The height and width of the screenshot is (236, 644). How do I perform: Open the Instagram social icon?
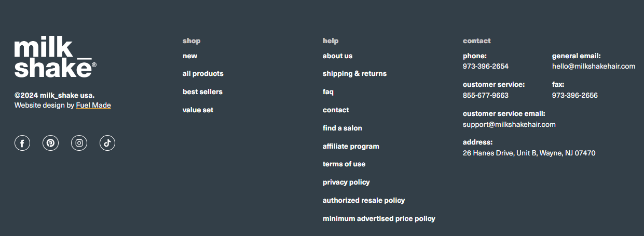(79, 143)
